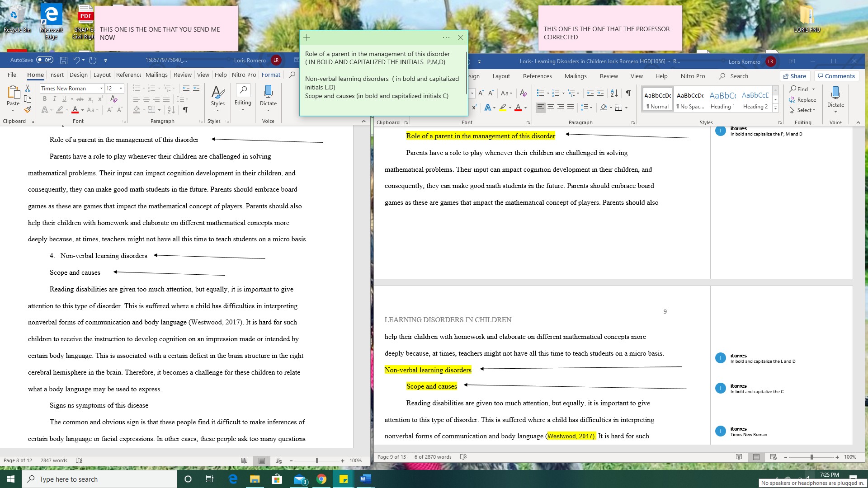Viewport: 868px width, 488px height.
Task: Open Nitro Pro tab in right Word window
Action: tap(693, 76)
